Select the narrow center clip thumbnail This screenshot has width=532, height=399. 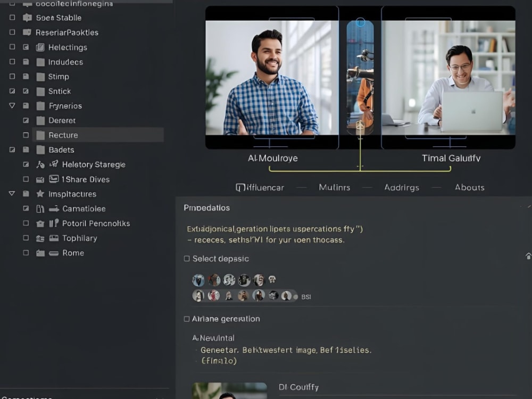click(360, 78)
